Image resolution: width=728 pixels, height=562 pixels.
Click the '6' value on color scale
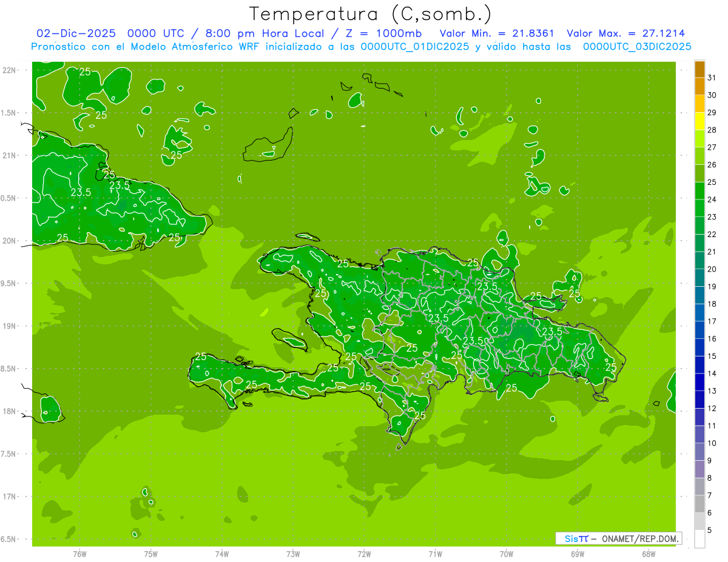coord(710,513)
